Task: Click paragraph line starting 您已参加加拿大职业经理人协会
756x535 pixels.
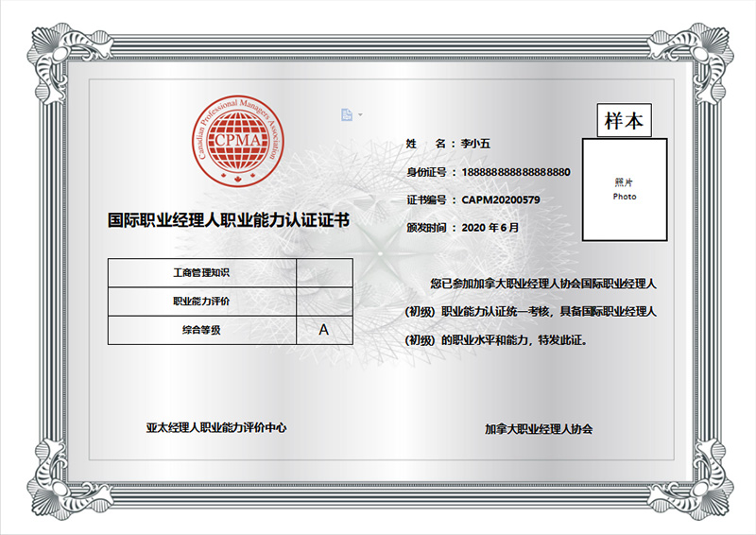Action: click(x=543, y=284)
